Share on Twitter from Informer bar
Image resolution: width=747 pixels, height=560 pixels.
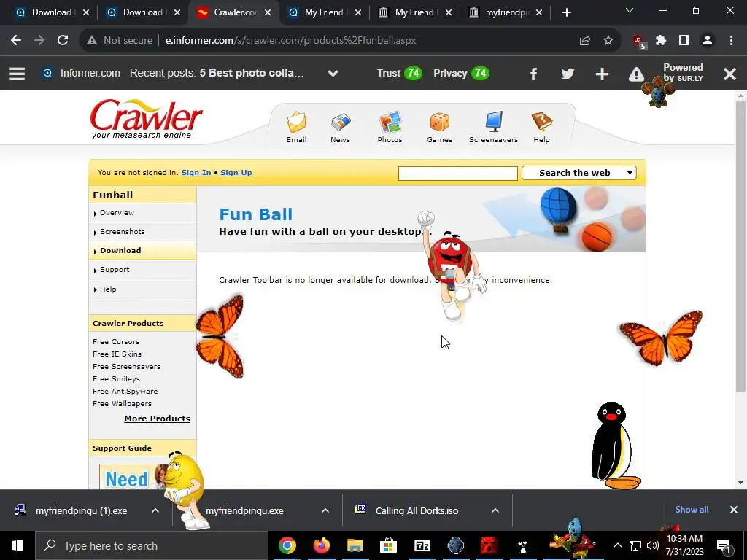(x=568, y=74)
